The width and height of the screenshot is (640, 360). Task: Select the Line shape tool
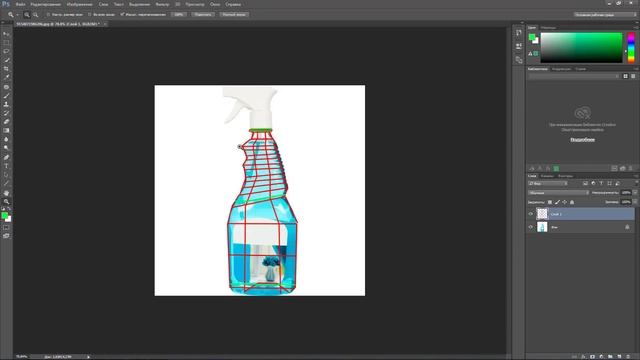[6, 183]
